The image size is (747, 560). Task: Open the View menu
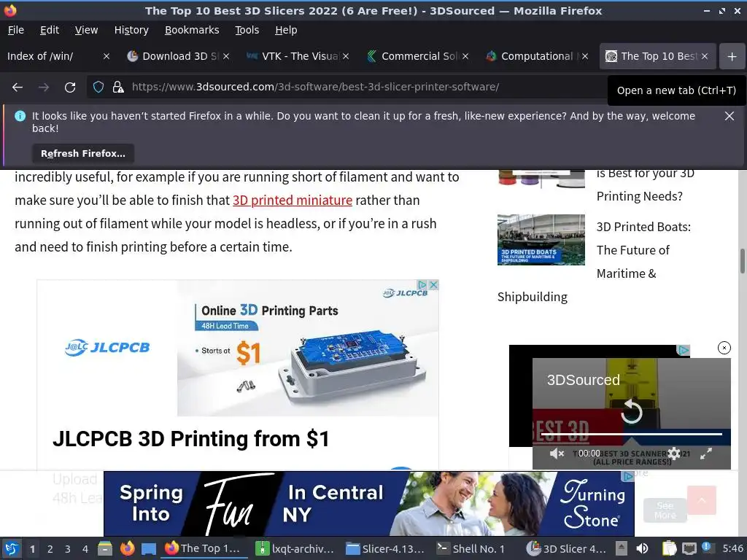tap(86, 30)
